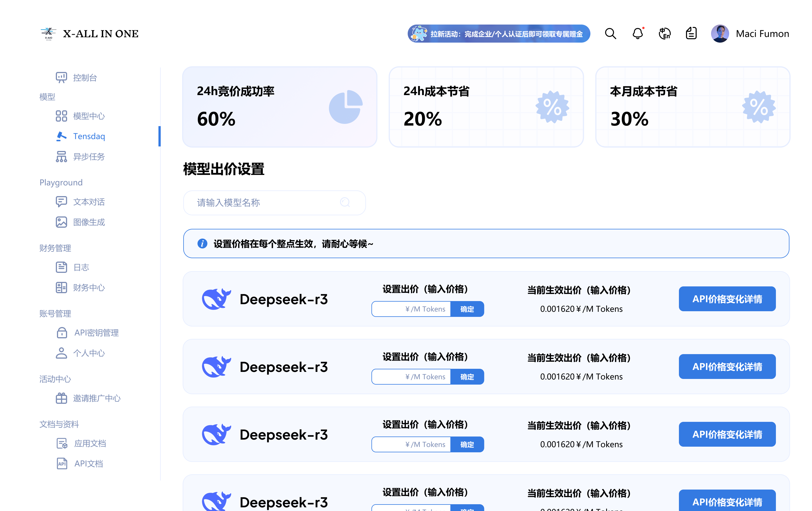This screenshot has height=511, width=812.
Task: Open the document icon next to avatar
Action: (691, 33)
